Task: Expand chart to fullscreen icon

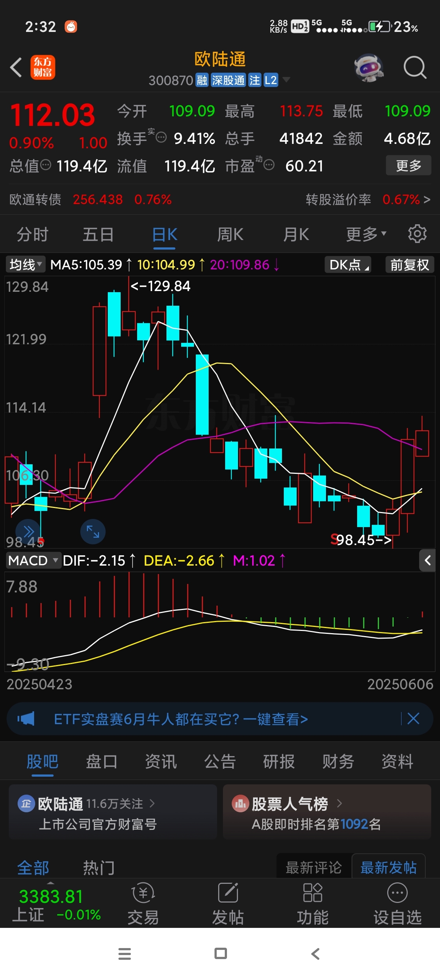Action: (93, 531)
